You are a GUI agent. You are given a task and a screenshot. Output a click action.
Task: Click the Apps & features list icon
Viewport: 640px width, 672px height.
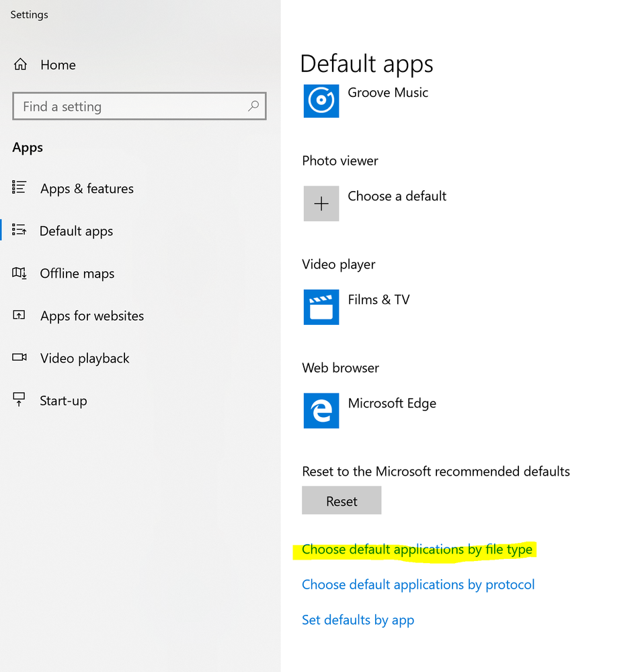pyautogui.click(x=19, y=187)
